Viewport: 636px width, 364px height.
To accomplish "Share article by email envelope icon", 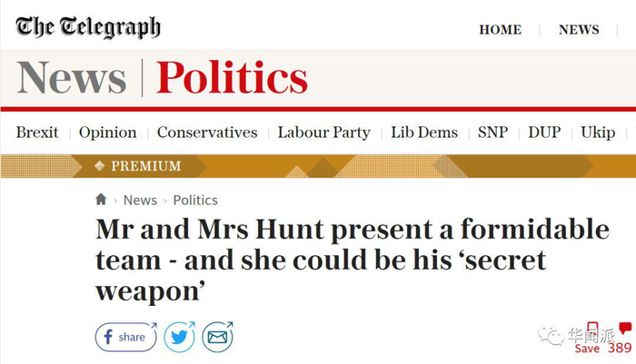I will tap(217, 337).
